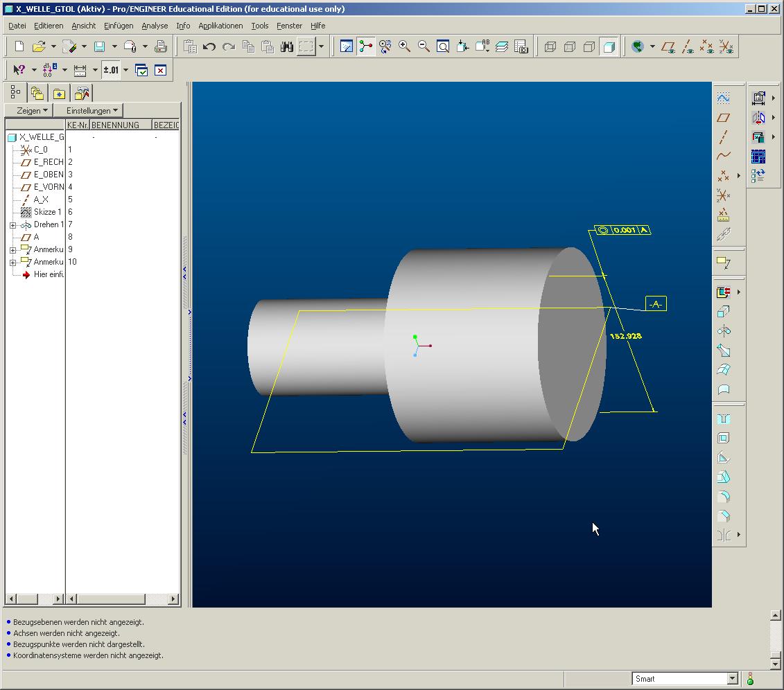Click the Hole tool icon
Viewport: 784px width, 690px height.
pyautogui.click(x=724, y=419)
